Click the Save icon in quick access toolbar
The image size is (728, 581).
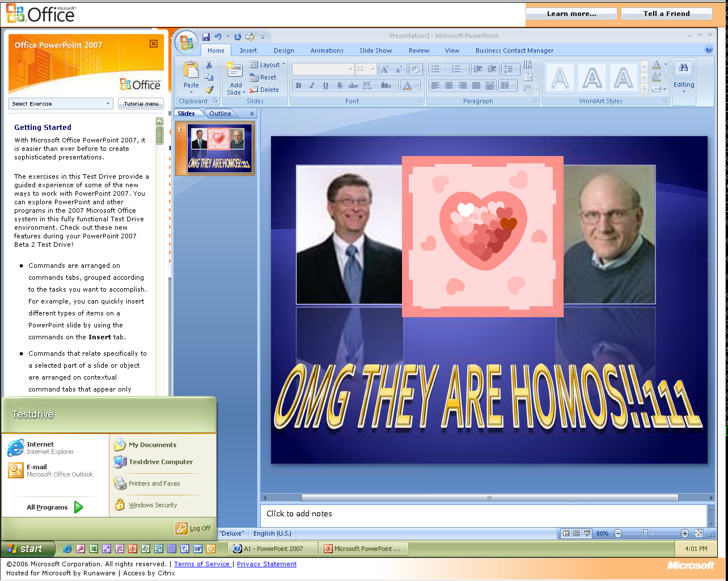pyautogui.click(x=206, y=37)
